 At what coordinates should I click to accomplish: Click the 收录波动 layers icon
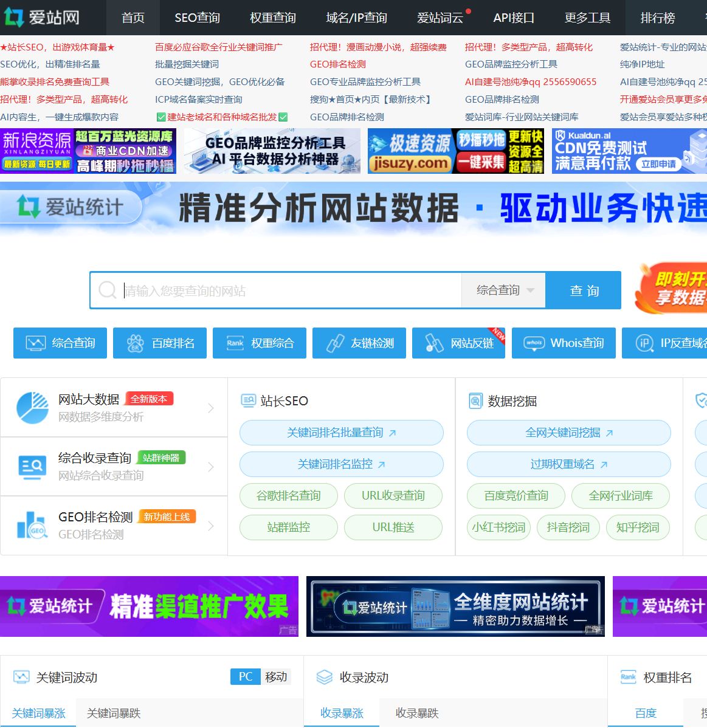[324, 677]
